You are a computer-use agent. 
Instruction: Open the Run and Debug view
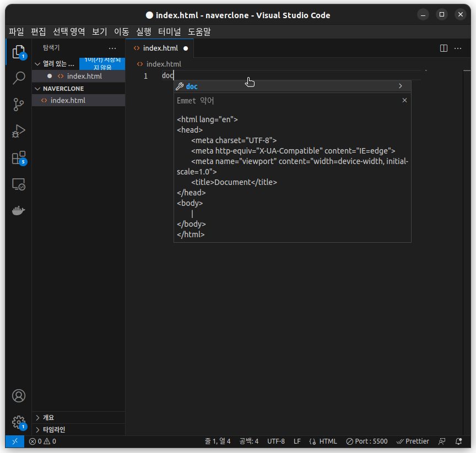coord(19,131)
